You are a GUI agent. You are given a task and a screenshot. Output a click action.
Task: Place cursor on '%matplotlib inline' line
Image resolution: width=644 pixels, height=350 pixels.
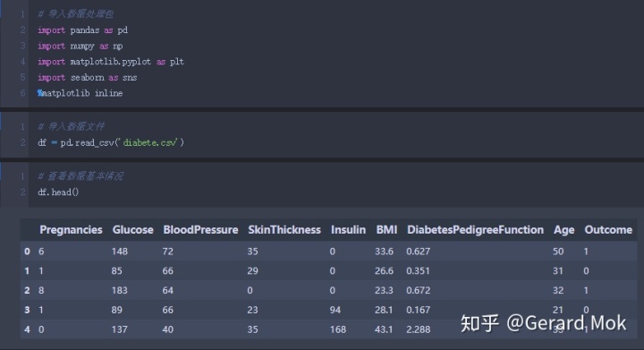[x=80, y=93]
